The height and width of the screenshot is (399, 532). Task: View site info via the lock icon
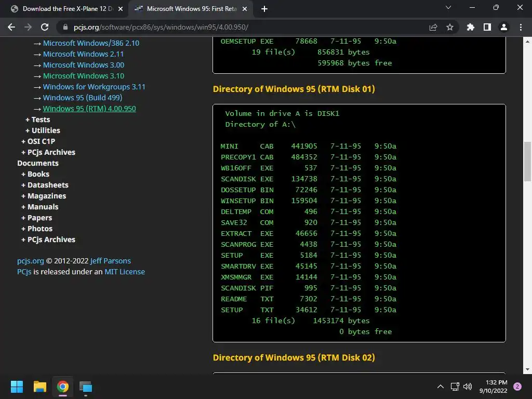pos(65,27)
